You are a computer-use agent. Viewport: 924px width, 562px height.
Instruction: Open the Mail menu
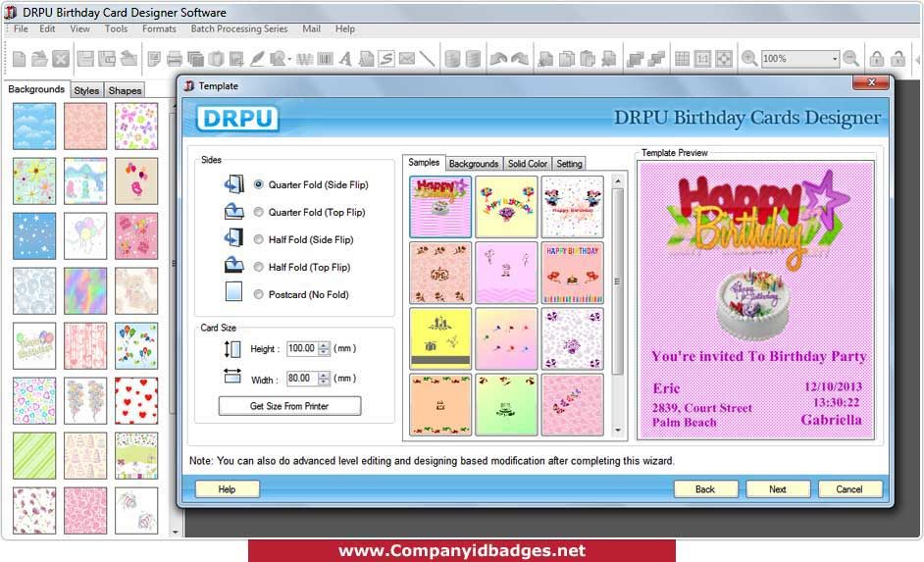[311, 28]
